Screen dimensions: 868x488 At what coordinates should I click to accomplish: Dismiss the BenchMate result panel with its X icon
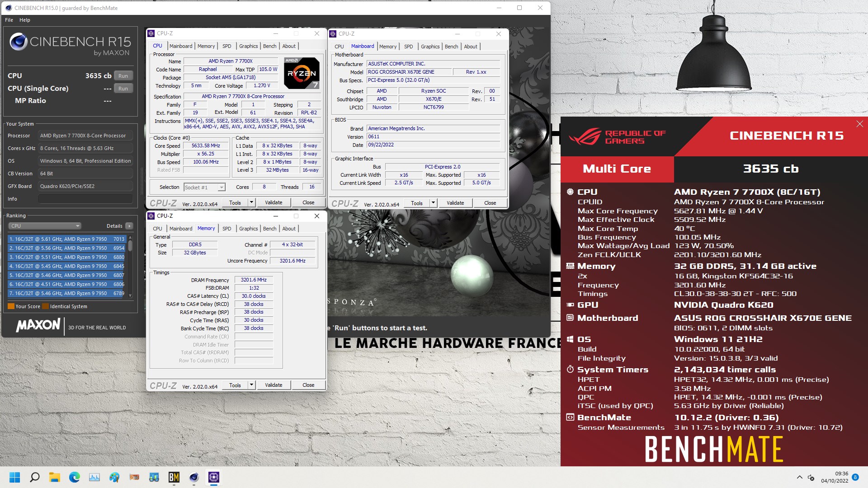click(859, 124)
